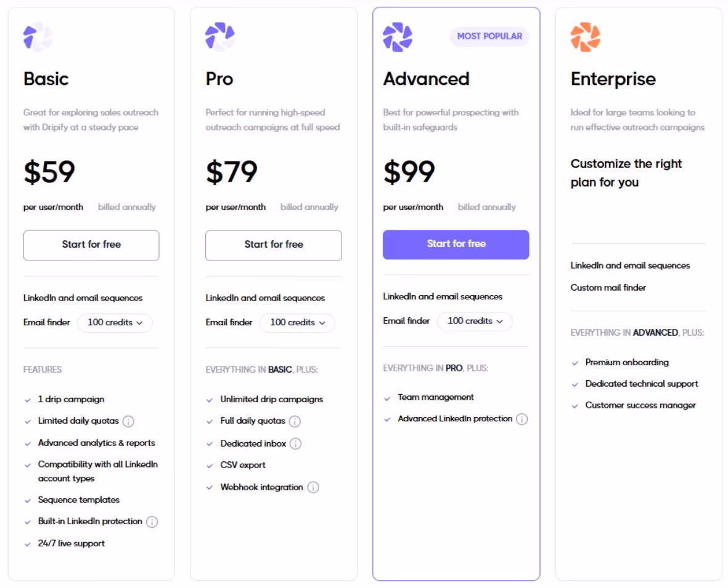Click the checkmark beside Premium onboarding

(575, 362)
